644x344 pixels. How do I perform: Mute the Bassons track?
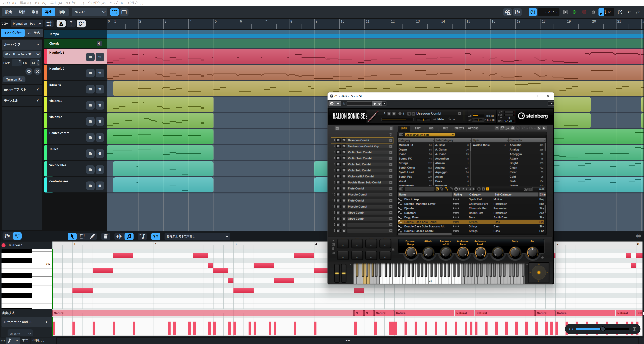(x=90, y=89)
